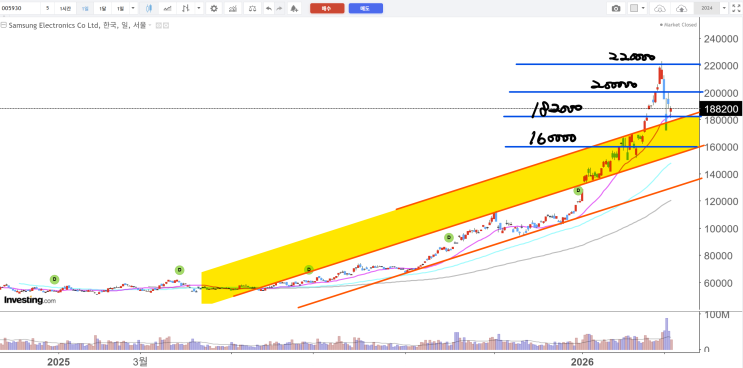743x368 pixels.
Task: Click the 2025 time axis label
Action: point(59,362)
